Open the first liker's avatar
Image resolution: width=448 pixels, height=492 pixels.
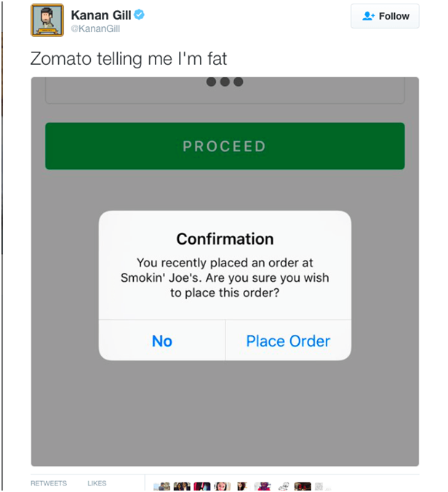click(163, 485)
